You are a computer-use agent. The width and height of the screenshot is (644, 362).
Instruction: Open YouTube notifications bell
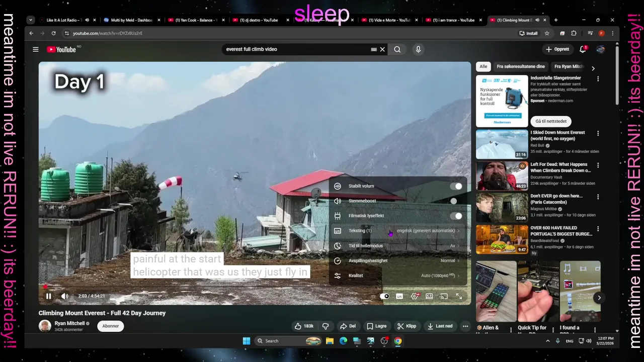click(x=583, y=49)
